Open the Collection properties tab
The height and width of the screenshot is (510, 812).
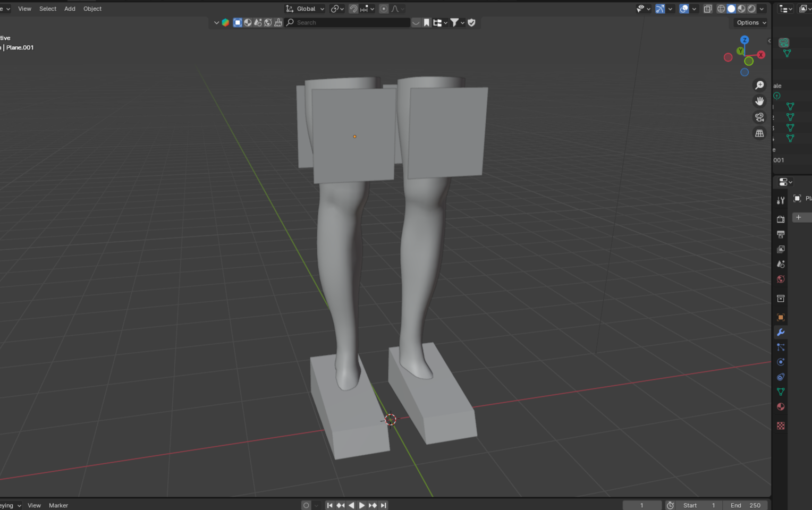pos(781,298)
